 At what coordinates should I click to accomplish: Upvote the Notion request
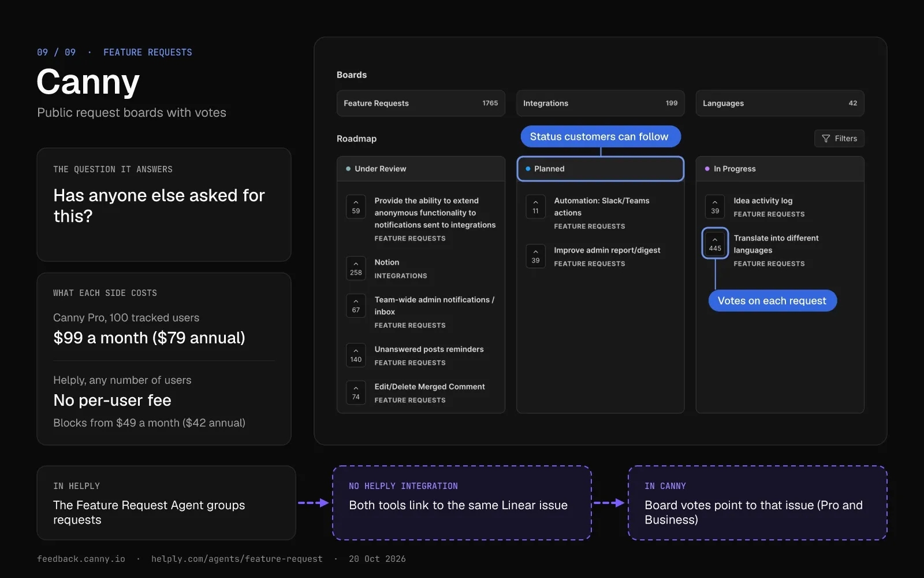356,268
